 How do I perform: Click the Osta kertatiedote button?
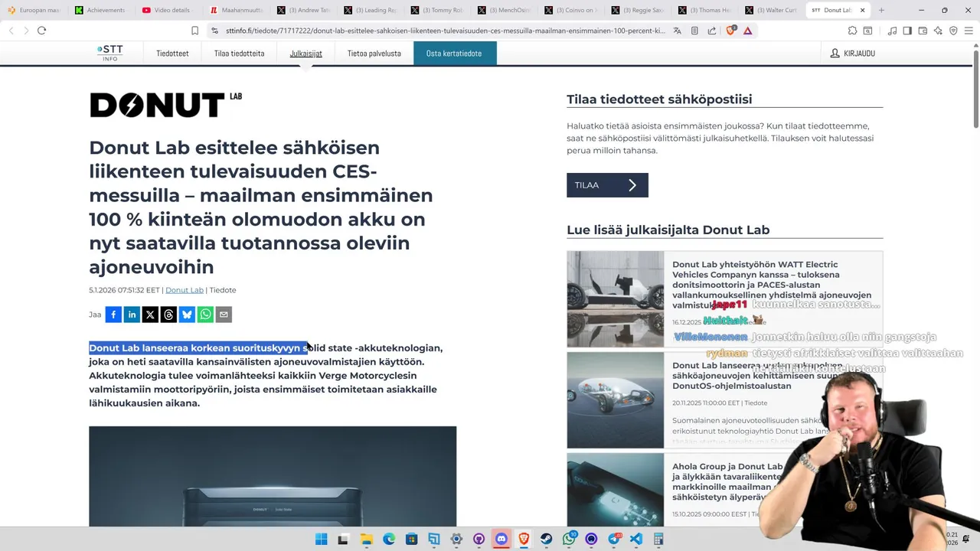[455, 54]
